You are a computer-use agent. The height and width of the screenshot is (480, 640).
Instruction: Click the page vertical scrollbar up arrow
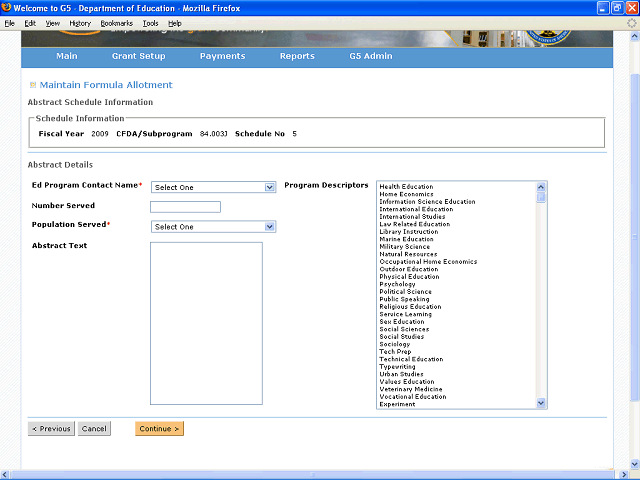(634, 36)
